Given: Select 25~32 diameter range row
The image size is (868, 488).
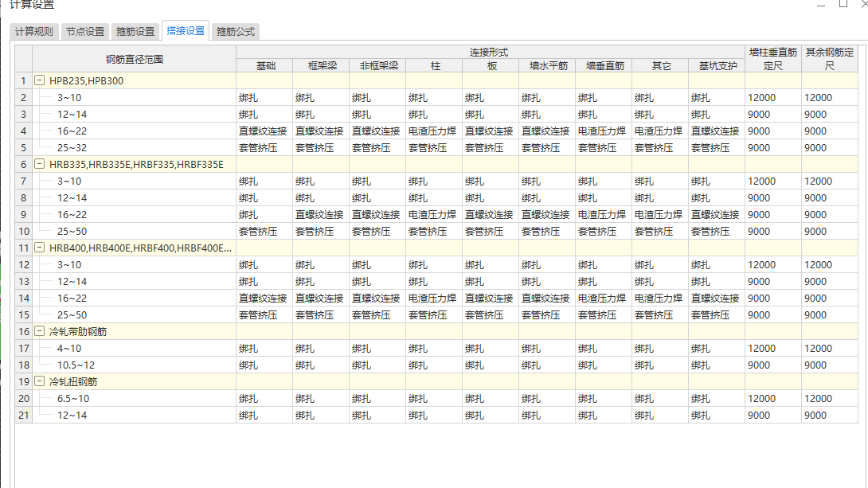Looking at the screenshot, I should [72, 148].
